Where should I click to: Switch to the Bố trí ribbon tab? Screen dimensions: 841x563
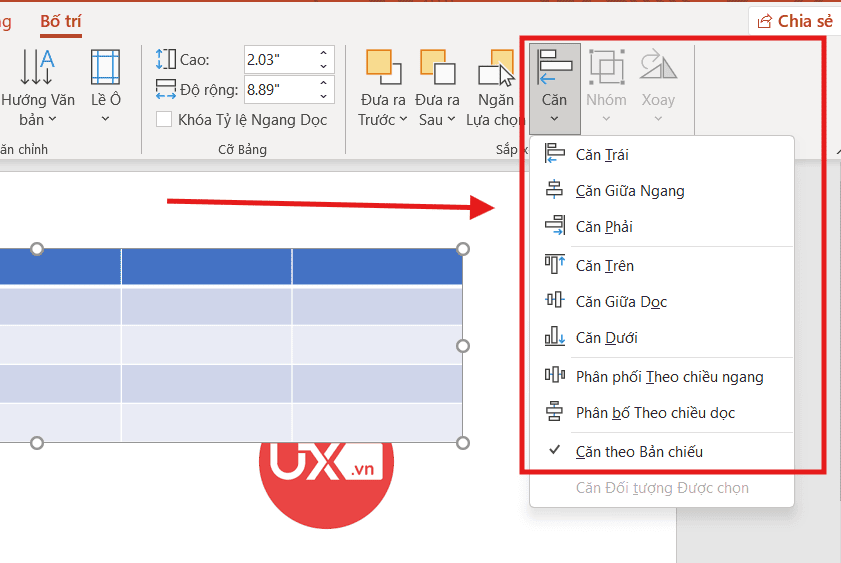pyautogui.click(x=61, y=20)
